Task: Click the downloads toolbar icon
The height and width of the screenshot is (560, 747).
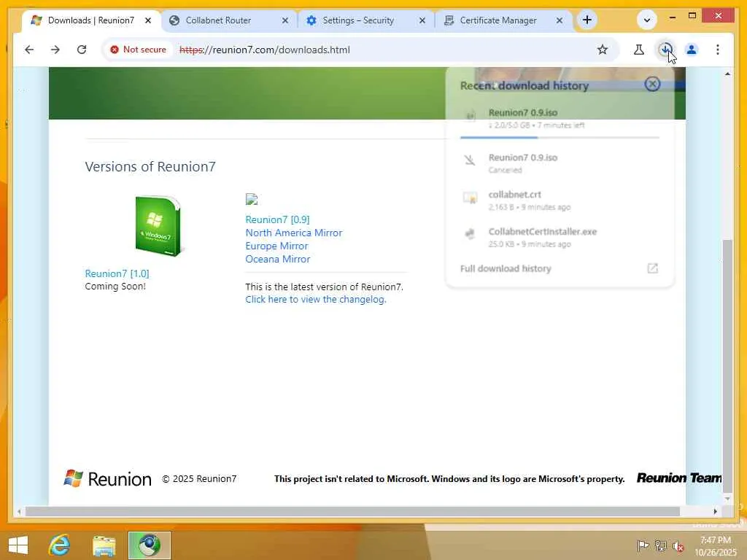Action: tap(665, 50)
